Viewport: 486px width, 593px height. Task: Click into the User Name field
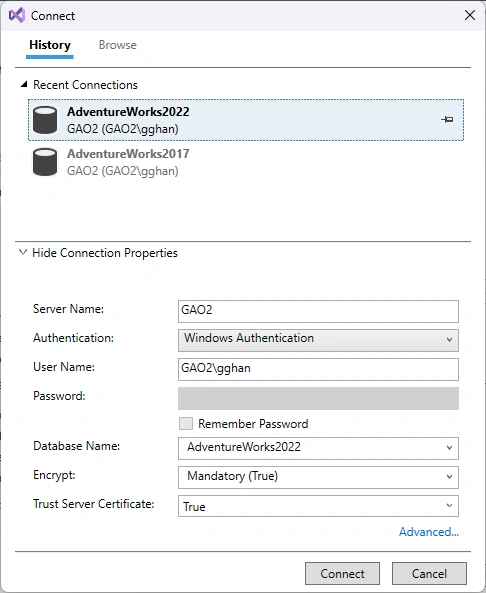tap(318, 369)
